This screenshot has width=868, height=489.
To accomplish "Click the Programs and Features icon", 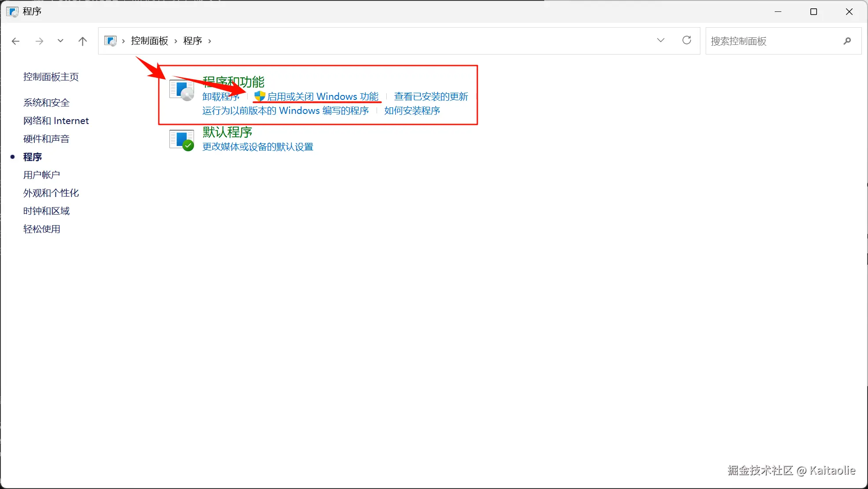I will [182, 90].
